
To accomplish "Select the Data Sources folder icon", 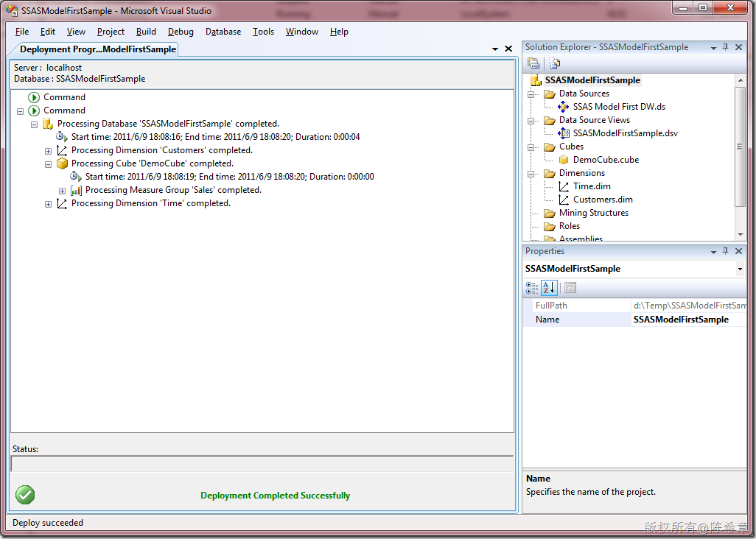I will (550, 94).
